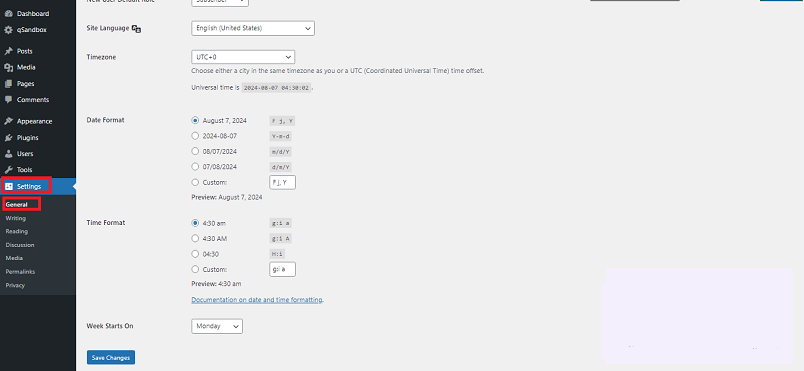Choose the 04:30 24-hour time format
This screenshot has height=371, width=804.
pyautogui.click(x=195, y=254)
